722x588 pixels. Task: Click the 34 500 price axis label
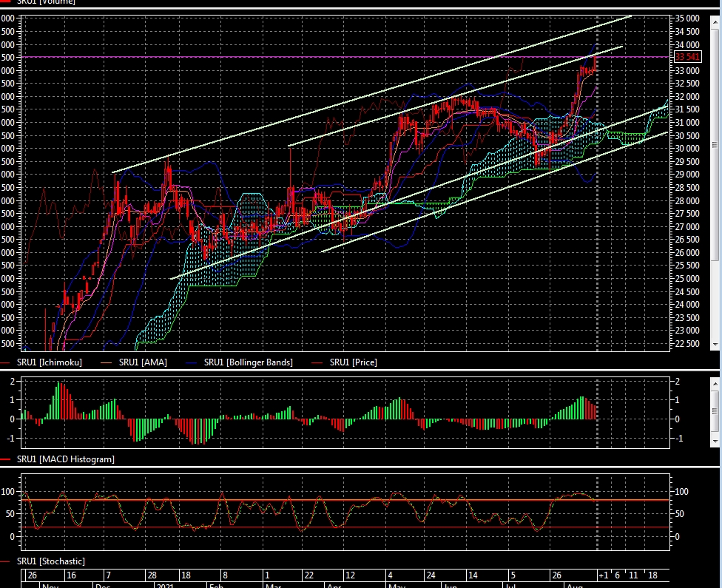687,31
